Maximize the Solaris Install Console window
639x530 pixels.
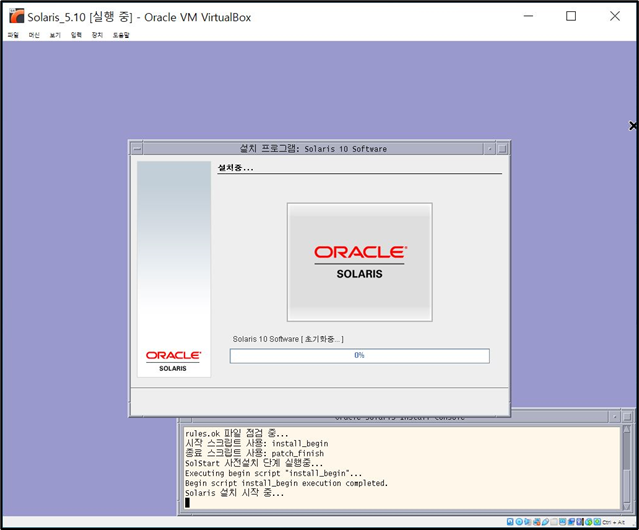[627, 417]
